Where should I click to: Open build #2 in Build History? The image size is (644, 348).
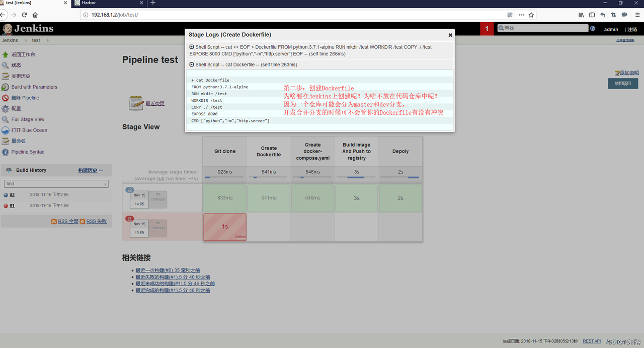click(x=12, y=195)
